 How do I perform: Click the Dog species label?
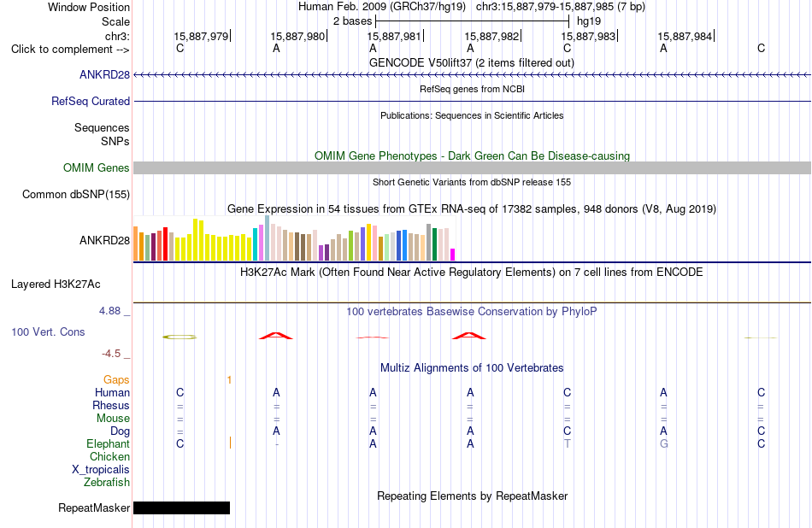click(x=121, y=431)
